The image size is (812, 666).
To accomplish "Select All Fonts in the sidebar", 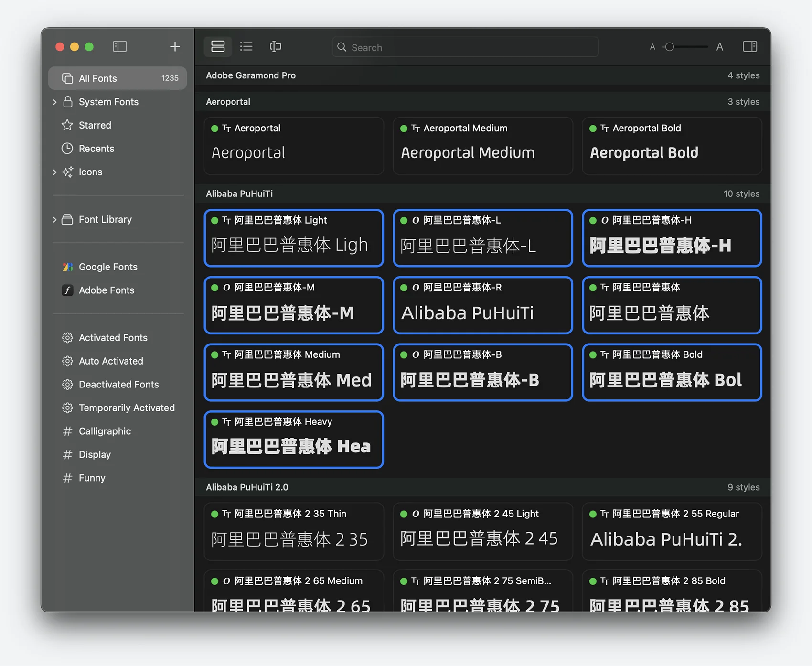I will 118,78.
